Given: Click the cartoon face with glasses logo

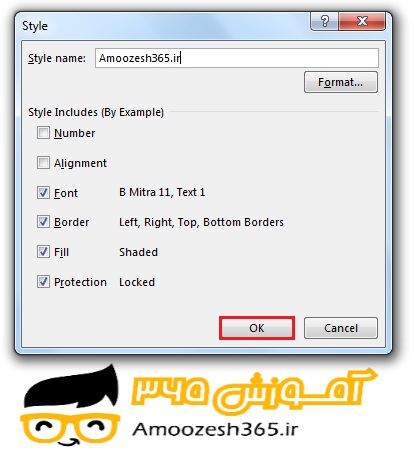Looking at the screenshot, I should click(71, 405).
